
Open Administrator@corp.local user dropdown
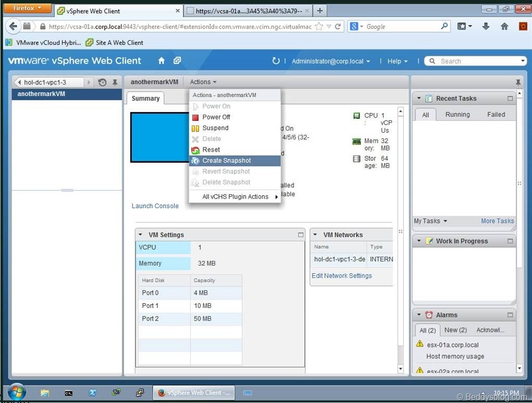coord(331,61)
